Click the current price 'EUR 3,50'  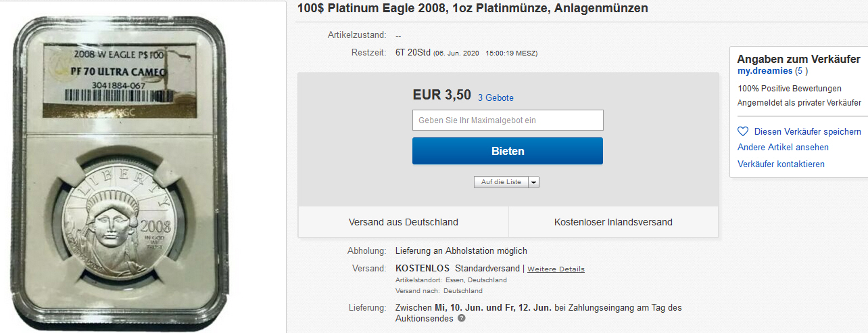click(441, 95)
